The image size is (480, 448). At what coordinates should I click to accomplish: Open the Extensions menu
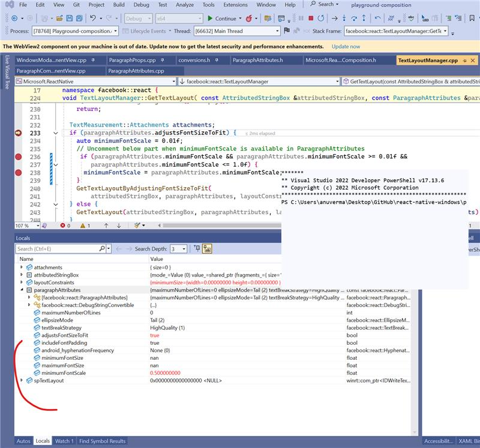[235, 5]
